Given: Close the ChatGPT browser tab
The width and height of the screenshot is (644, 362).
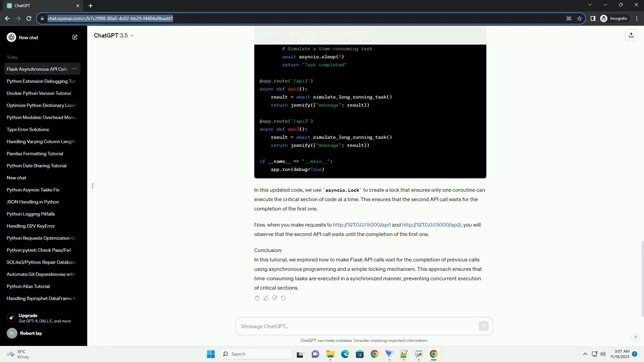Looking at the screenshot, I should coord(77,6).
